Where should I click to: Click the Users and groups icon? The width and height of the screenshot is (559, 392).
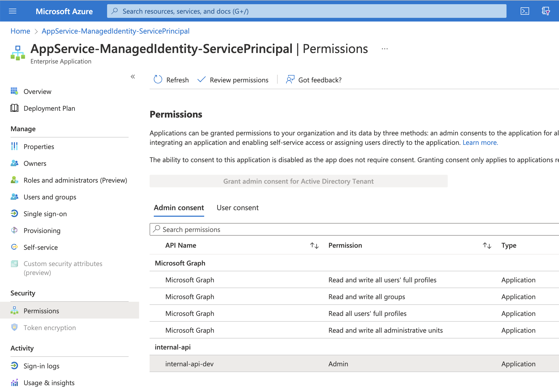pos(14,197)
